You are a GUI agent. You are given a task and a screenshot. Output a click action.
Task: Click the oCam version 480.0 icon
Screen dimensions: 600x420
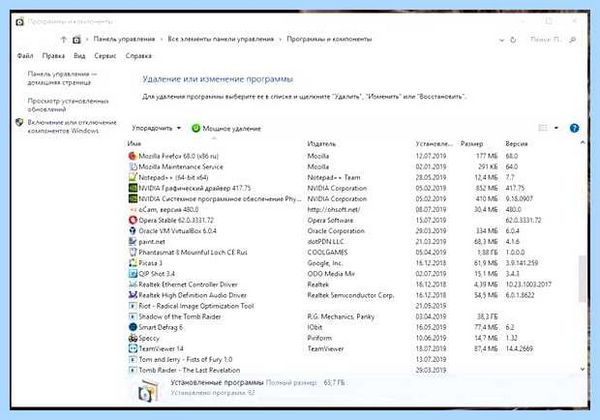[x=132, y=210]
